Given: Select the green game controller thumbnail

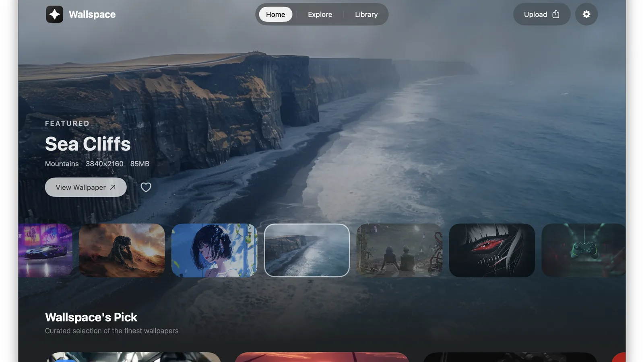Looking at the screenshot, I should coord(584,250).
